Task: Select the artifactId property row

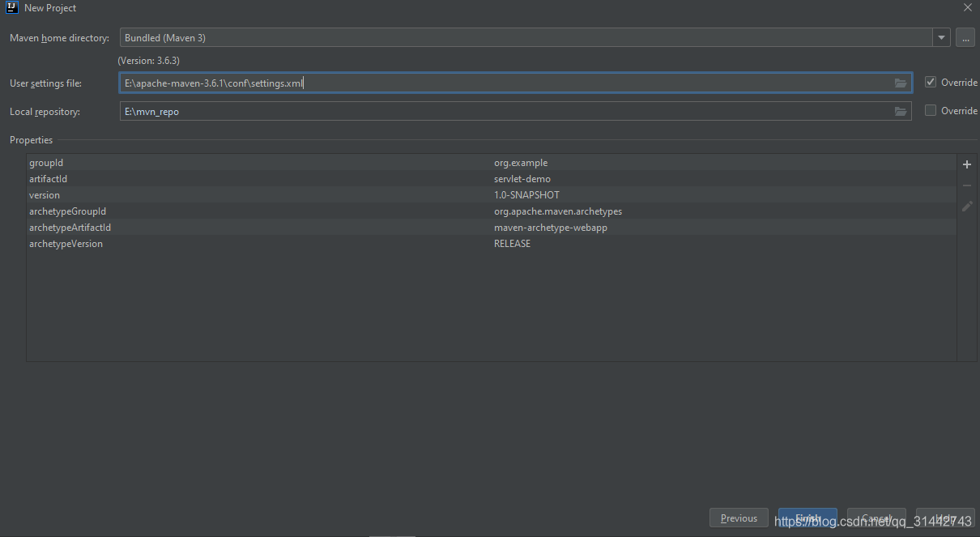Action: 491,179
